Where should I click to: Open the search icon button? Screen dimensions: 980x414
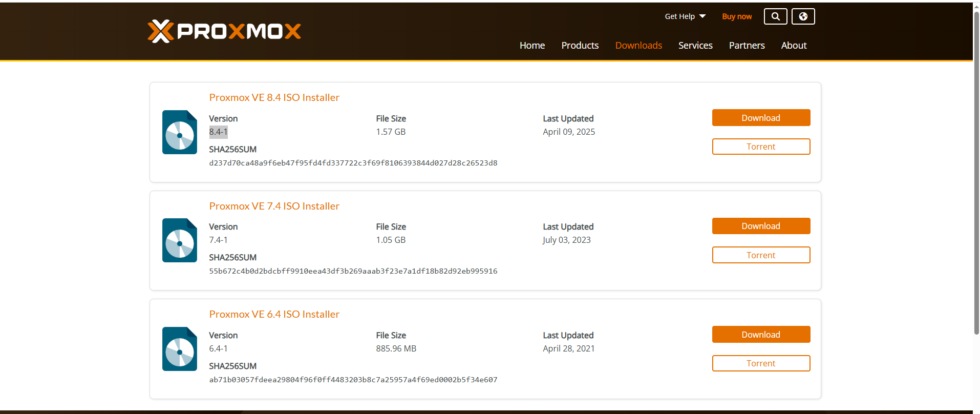coord(776,16)
